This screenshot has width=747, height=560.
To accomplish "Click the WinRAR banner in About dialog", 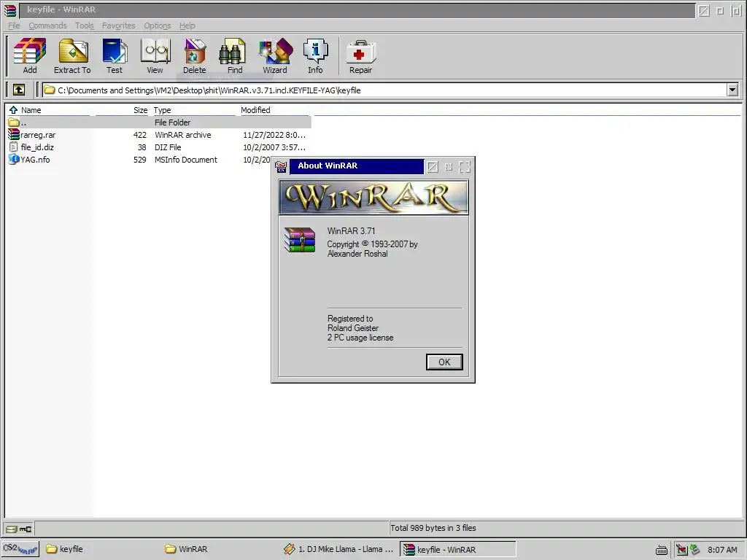I will tap(373, 197).
